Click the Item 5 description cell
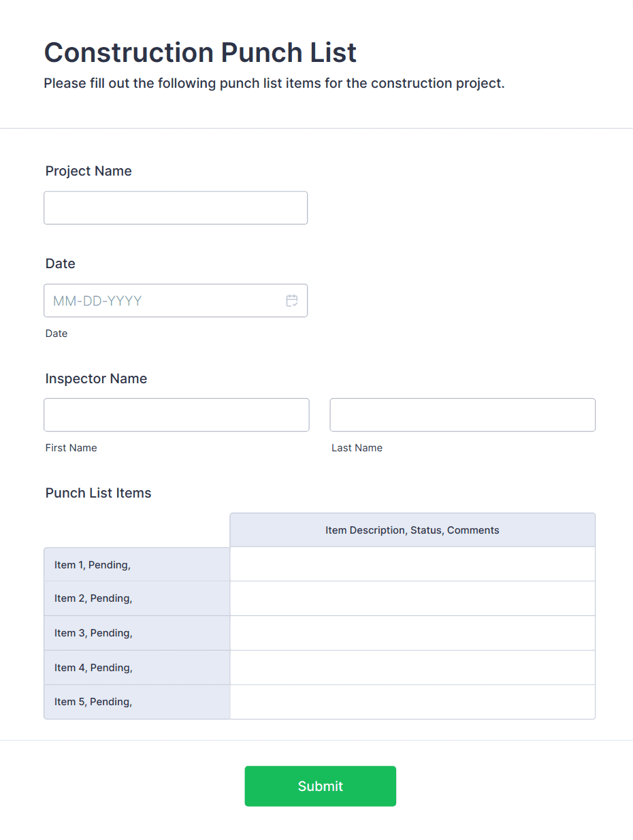 412,702
